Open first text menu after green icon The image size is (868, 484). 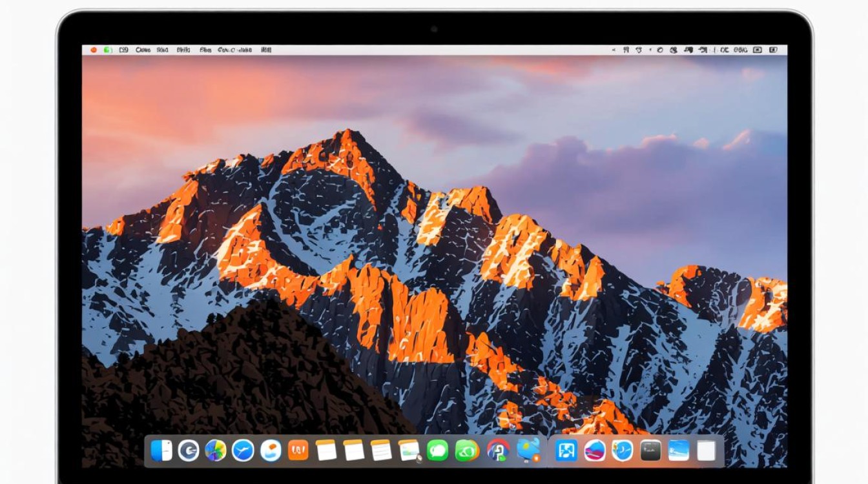pos(123,50)
